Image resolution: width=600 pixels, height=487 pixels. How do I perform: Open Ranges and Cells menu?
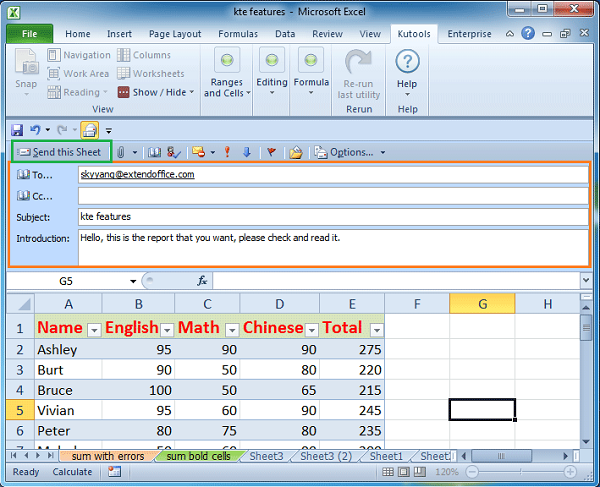[227, 73]
